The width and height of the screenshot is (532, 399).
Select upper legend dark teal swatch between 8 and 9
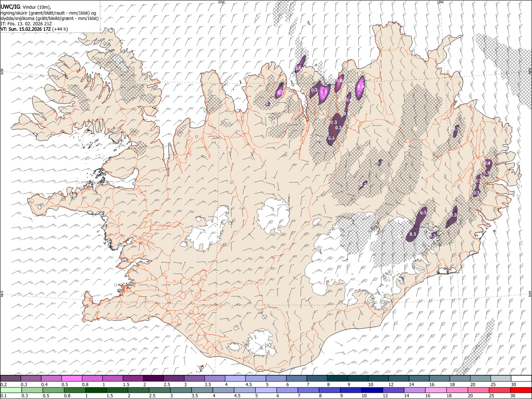(337, 378)
